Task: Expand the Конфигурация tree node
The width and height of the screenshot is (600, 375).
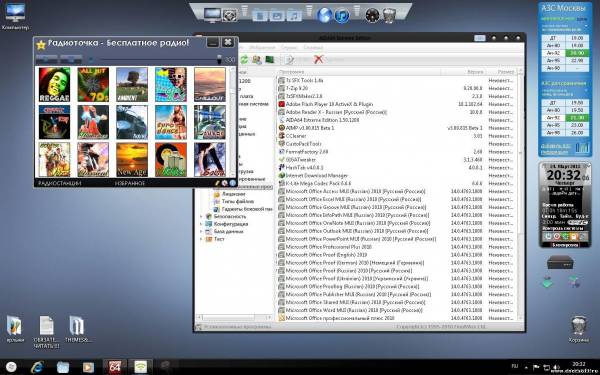Action: coord(202,224)
